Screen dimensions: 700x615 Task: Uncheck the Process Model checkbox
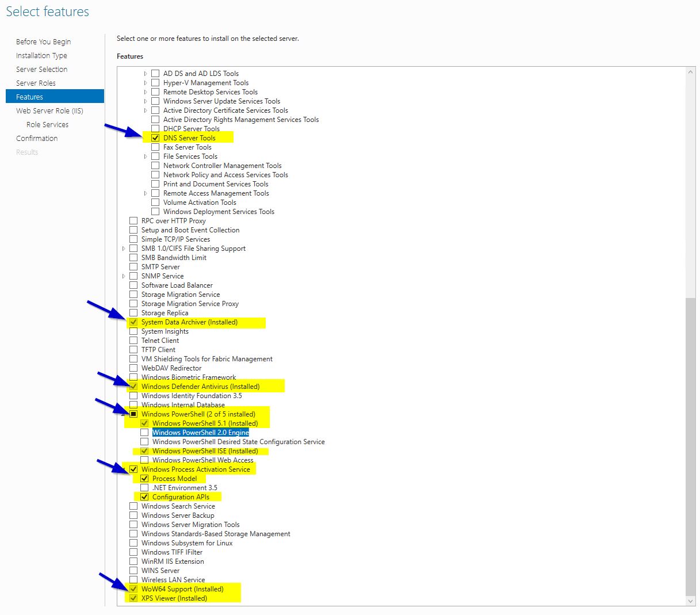[144, 479]
